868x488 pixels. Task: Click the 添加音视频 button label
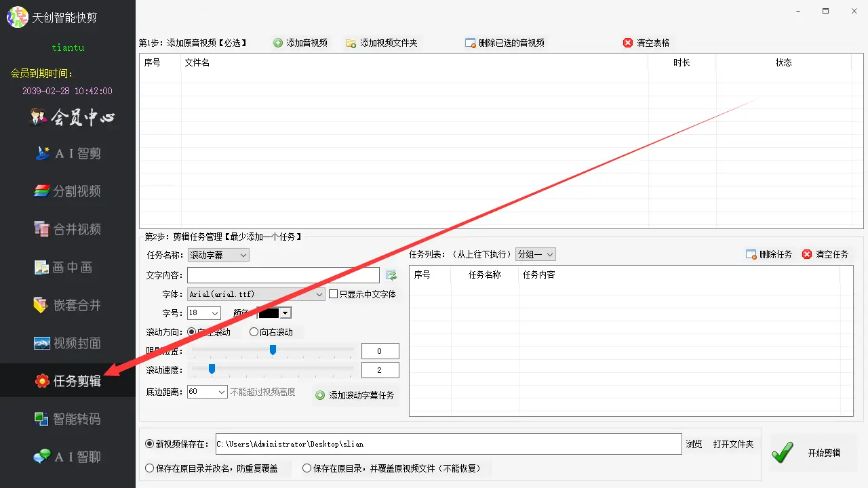[307, 43]
